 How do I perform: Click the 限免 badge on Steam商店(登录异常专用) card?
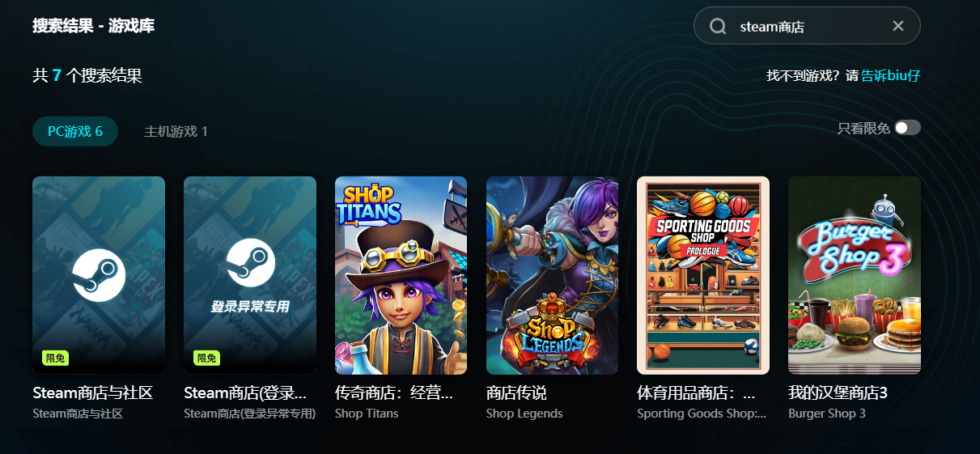[206, 359]
